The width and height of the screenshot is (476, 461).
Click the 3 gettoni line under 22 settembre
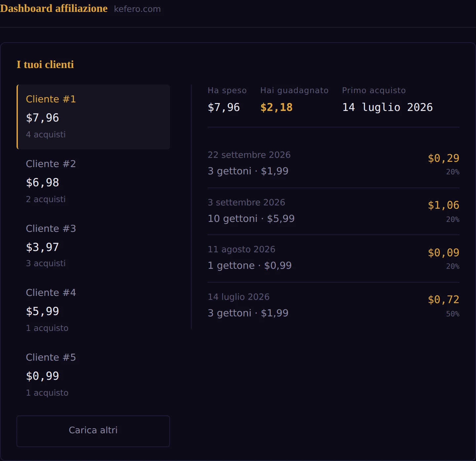click(248, 171)
